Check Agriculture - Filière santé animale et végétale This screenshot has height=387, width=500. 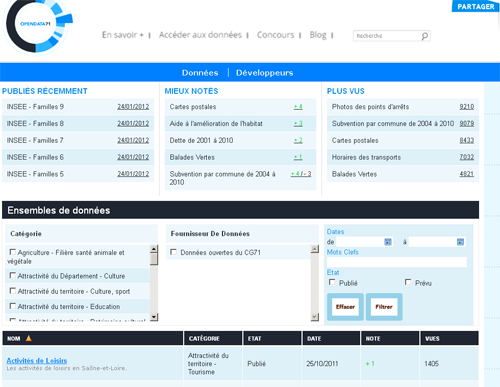click(13, 252)
